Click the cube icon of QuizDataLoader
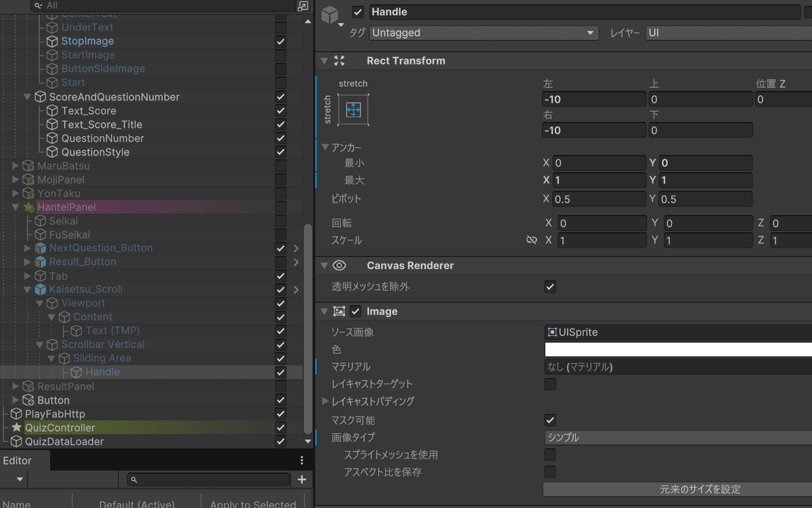Image resolution: width=812 pixels, height=508 pixels. 16,442
